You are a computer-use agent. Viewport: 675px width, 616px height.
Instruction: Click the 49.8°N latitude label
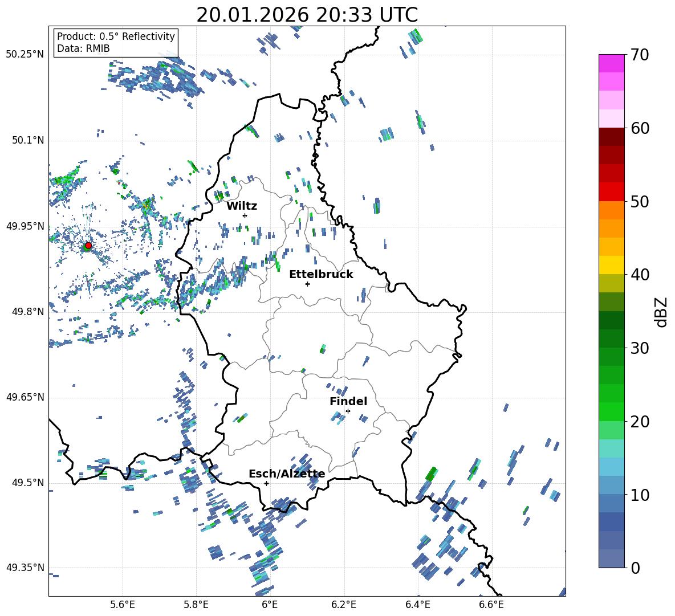coord(27,312)
